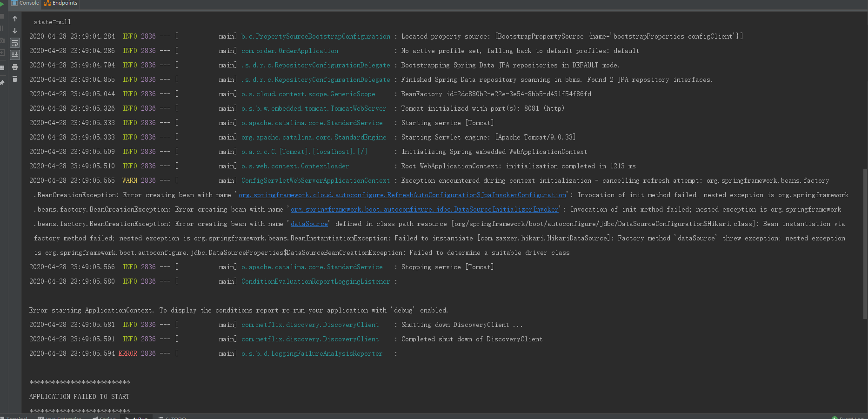Click 'org.apache.catalina.core.StandardEngine' logger name
This screenshot has height=419, width=868.
pyautogui.click(x=314, y=137)
